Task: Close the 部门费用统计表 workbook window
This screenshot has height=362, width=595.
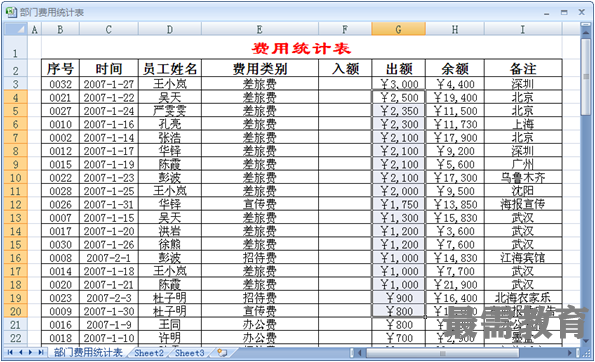Action: (x=581, y=12)
